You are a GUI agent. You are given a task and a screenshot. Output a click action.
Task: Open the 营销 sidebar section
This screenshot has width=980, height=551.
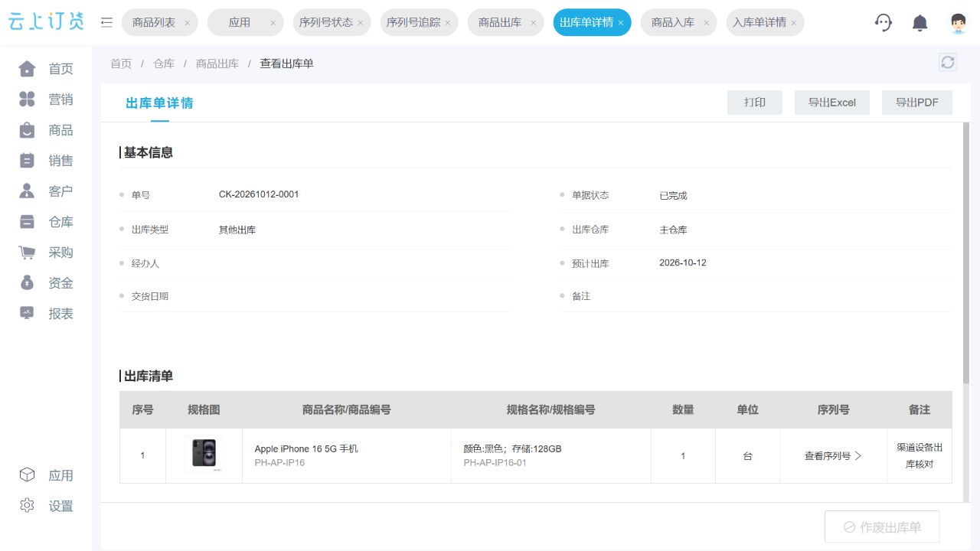46,99
